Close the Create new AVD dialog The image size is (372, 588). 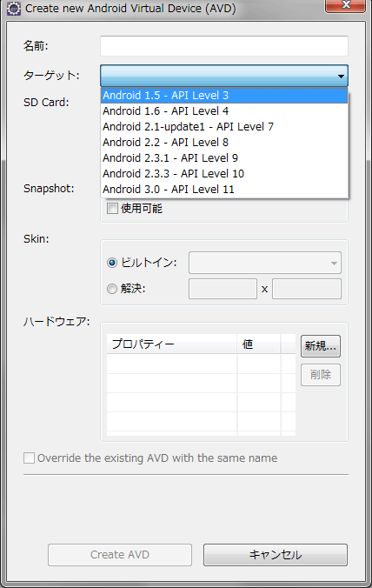[345, 5]
